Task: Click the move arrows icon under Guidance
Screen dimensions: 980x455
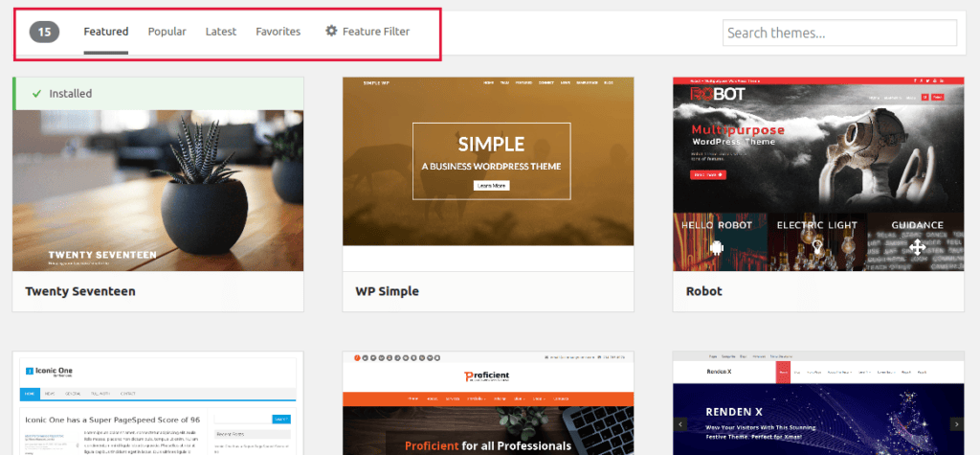Action: tap(917, 246)
